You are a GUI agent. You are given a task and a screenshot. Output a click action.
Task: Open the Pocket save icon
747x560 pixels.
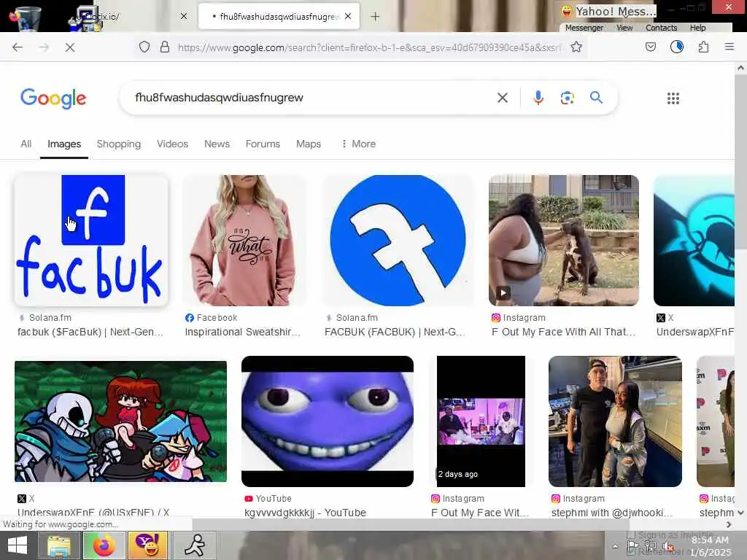[x=651, y=47]
